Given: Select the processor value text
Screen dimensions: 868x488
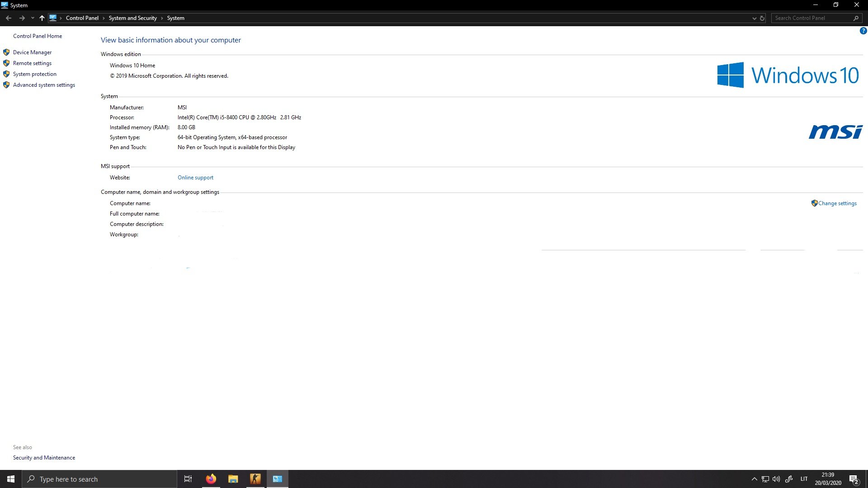Looking at the screenshot, I should [239, 117].
